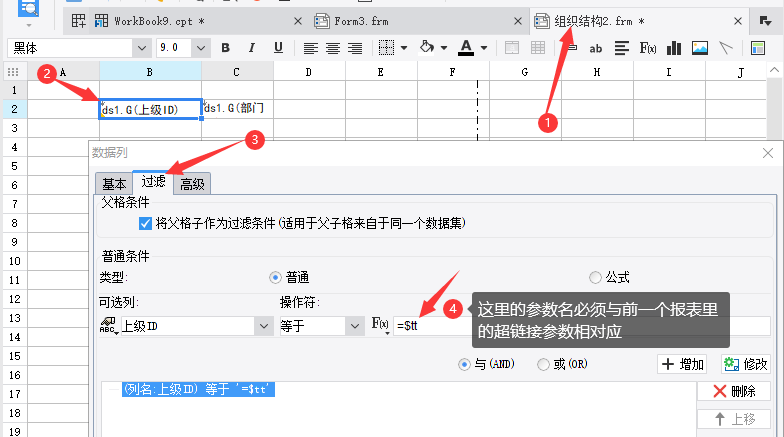Image resolution: width=784 pixels, height=437 pixels.
Task: Open font size dropdown 9.0
Action: tap(200, 48)
